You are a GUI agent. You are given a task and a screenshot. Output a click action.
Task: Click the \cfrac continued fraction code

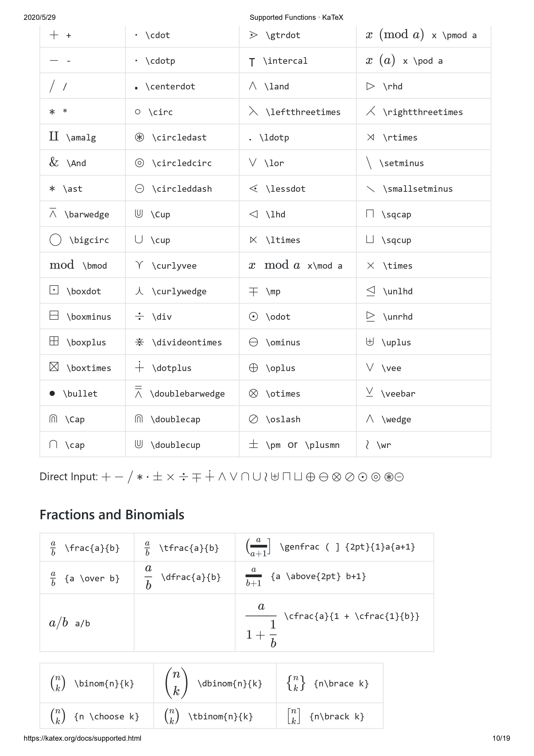tap(352, 616)
